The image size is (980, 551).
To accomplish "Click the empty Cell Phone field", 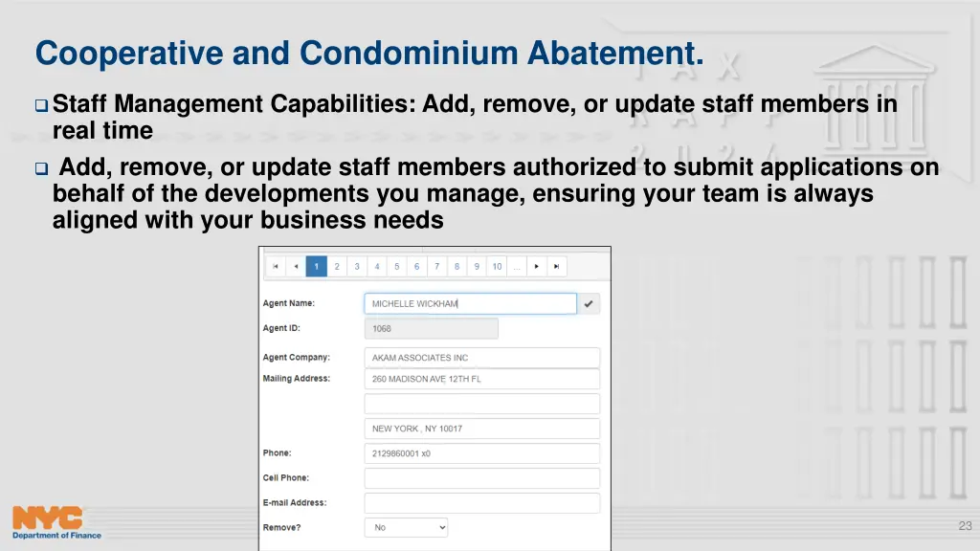I will [481, 478].
